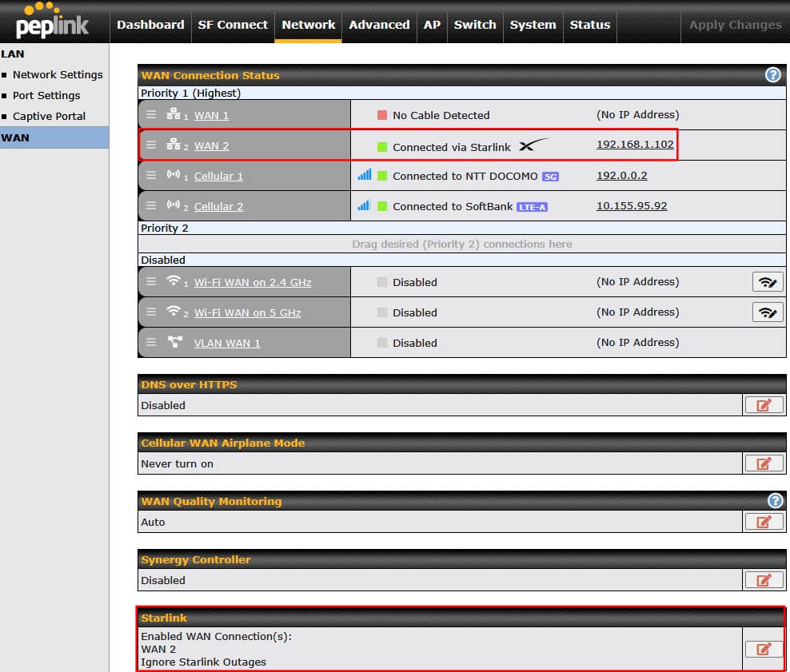Select WAN in the sidebar
The height and width of the screenshot is (672, 790).
click(54, 137)
